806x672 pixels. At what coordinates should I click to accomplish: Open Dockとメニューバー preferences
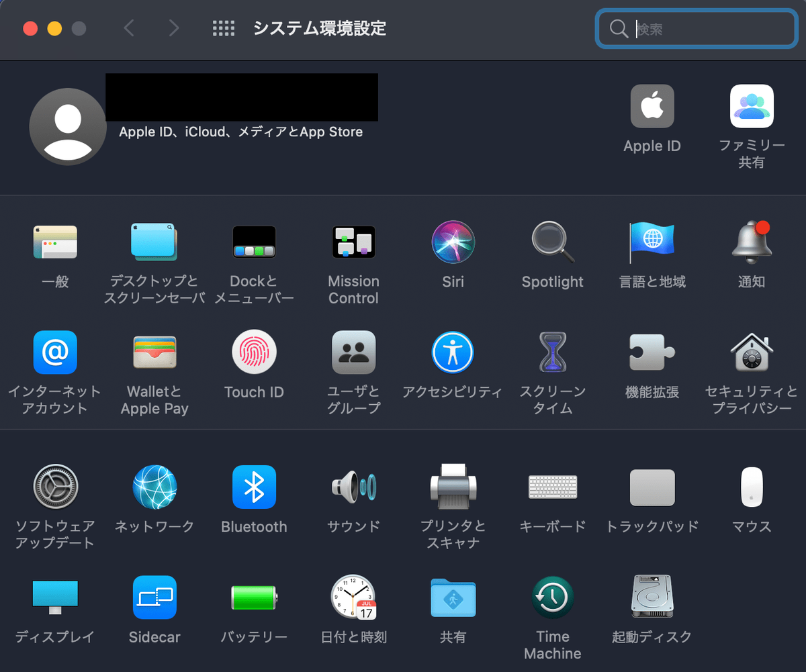[x=254, y=242]
